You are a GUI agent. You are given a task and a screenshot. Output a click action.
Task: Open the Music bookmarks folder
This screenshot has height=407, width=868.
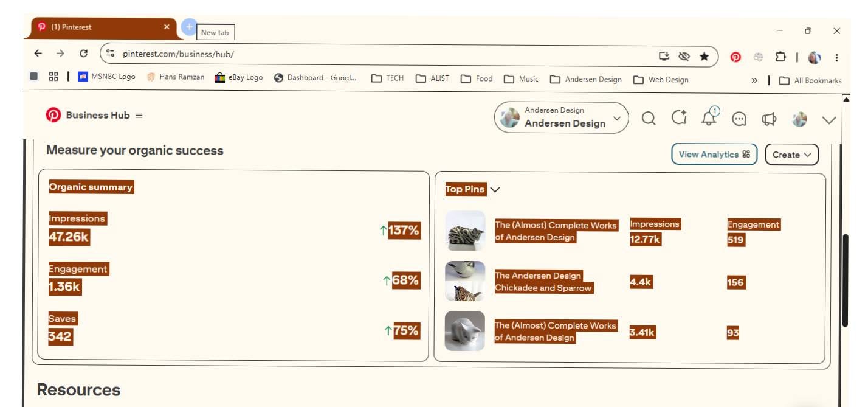[522, 79]
